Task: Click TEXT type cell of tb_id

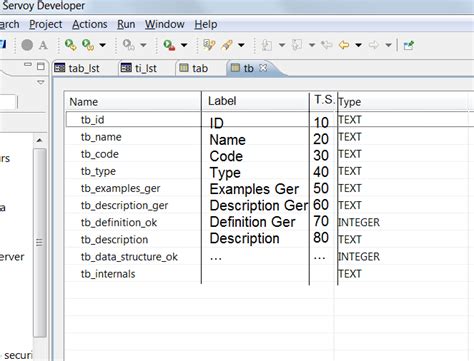Action: coord(350,119)
